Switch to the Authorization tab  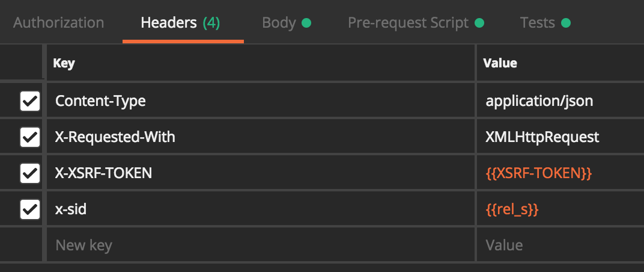click(58, 23)
